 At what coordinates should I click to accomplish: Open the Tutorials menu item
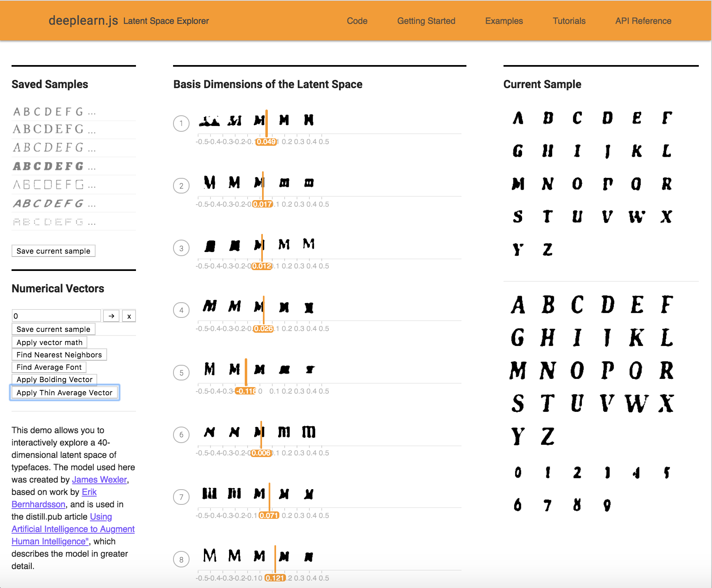569,21
